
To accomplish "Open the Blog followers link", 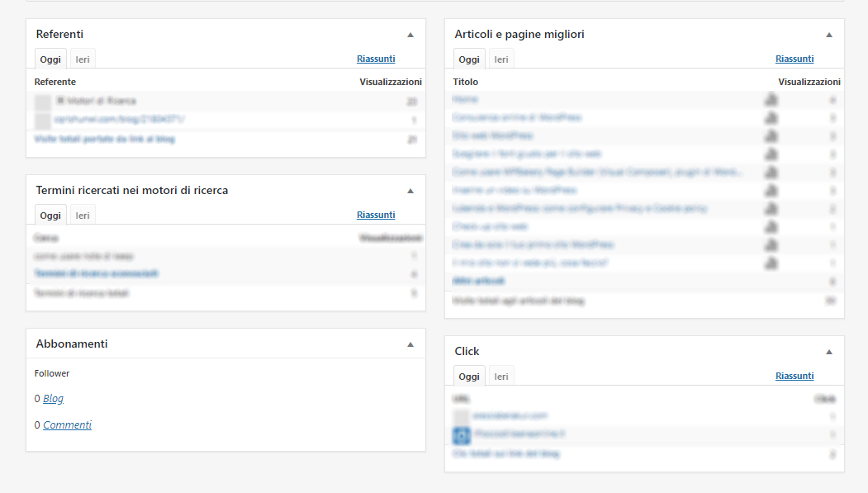I will [53, 398].
